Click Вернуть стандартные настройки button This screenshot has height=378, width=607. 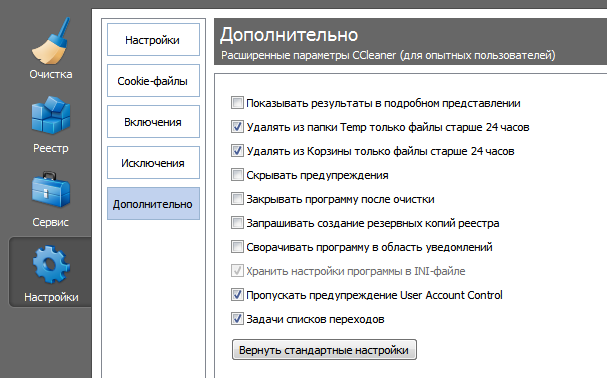click(324, 350)
